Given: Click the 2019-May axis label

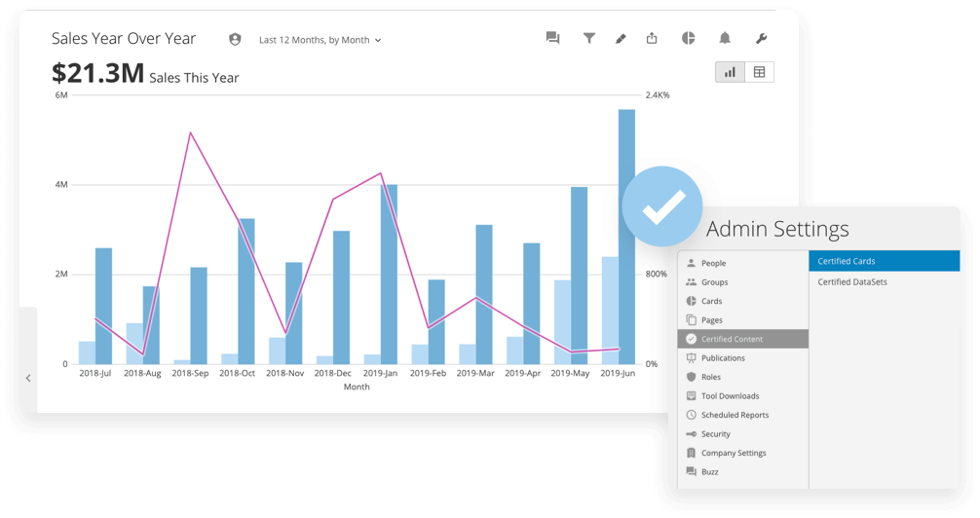Looking at the screenshot, I should [570, 373].
